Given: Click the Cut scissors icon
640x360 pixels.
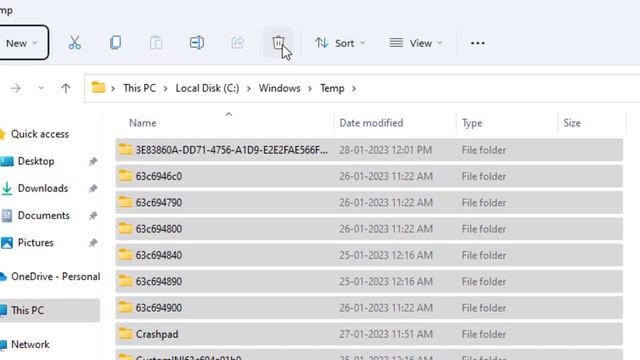Looking at the screenshot, I should (74, 43).
